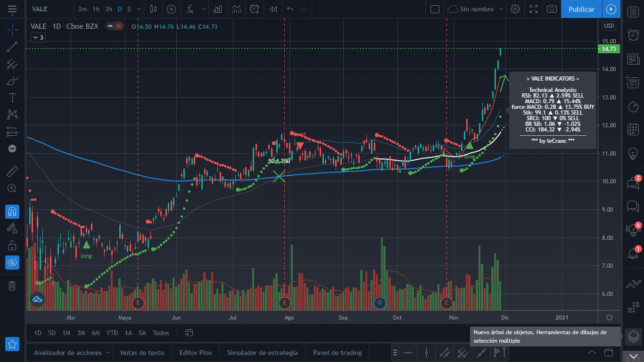This screenshot has width=644, height=362.
Task: Open the alerts clock icon in right sidebar
Action: click(x=633, y=34)
